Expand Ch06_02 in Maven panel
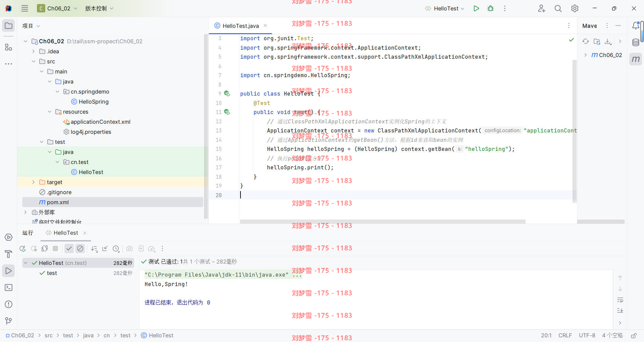Screen dimensions: 644x342 coord(585,55)
